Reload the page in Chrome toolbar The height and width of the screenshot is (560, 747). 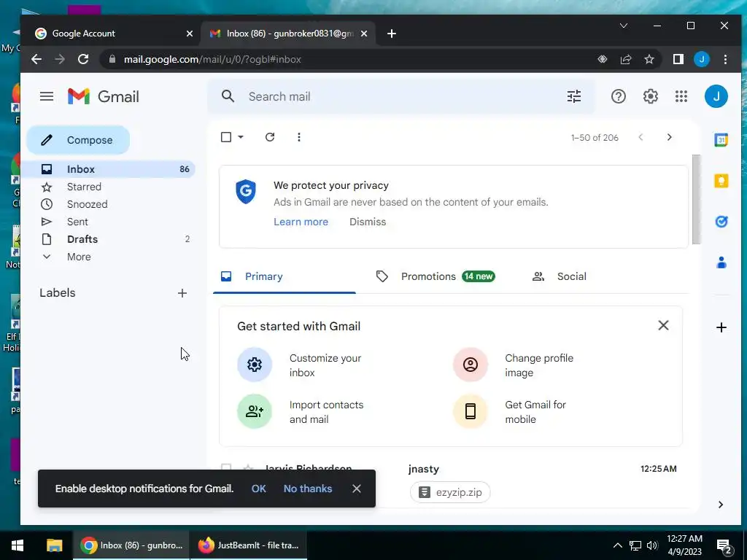83,59
